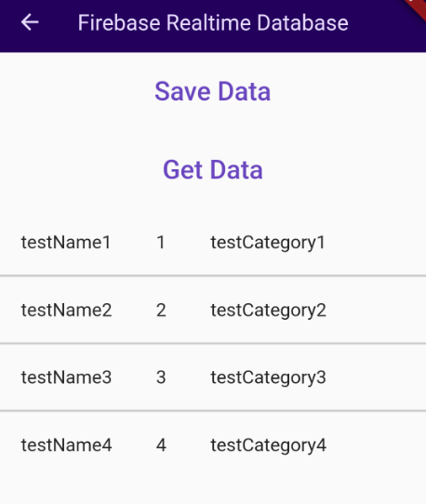This screenshot has height=504, width=426.
Task: Click the debug banner corner ribbon
Action: pyautogui.click(x=417, y=8)
